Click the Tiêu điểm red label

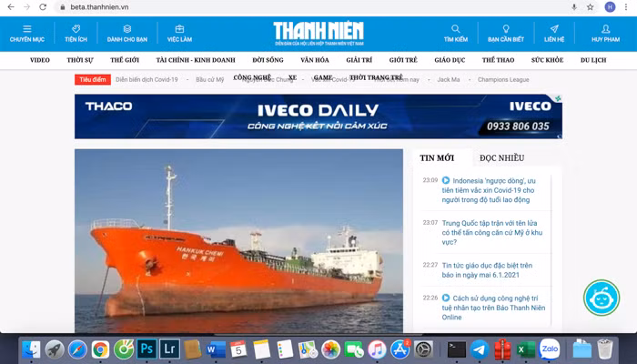[93, 80]
